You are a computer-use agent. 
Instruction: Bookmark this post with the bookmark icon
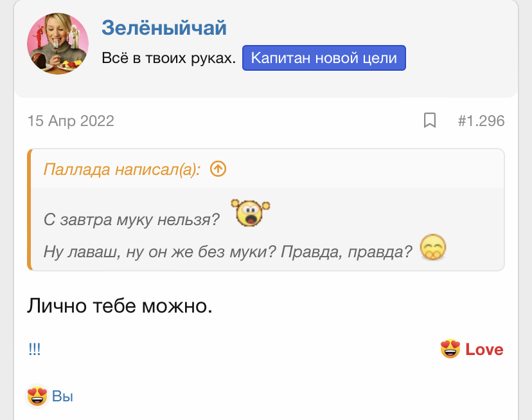pyautogui.click(x=430, y=120)
